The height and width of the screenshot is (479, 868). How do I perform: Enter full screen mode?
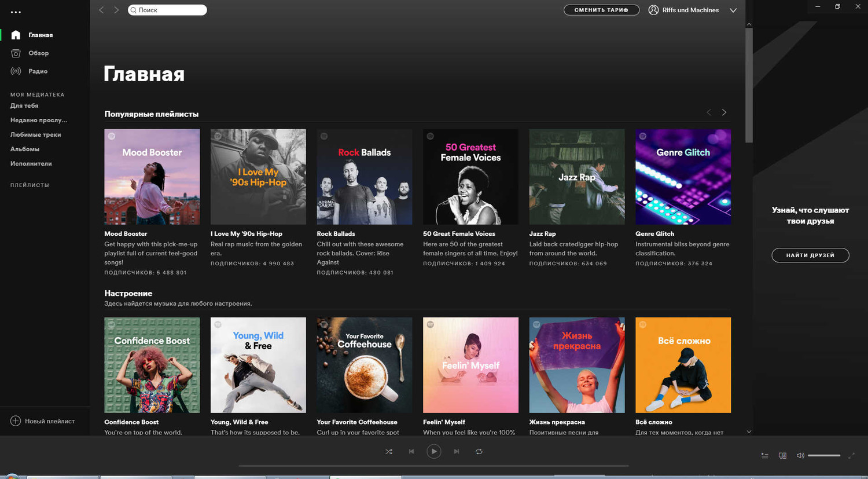pyautogui.click(x=851, y=456)
